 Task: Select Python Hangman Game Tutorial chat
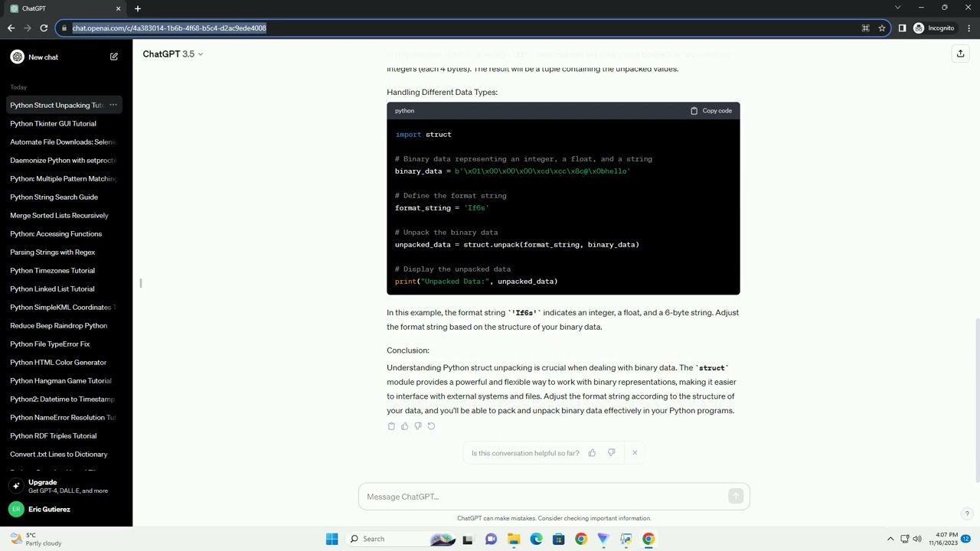click(66, 380)
